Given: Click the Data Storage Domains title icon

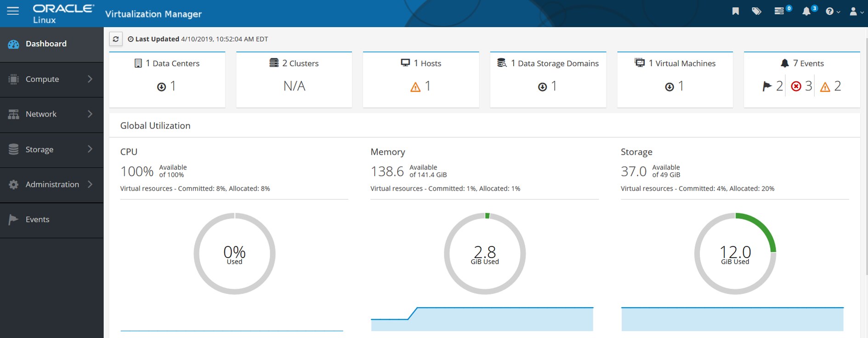Looking at the screenshot, I should click(x=502, y=63).
